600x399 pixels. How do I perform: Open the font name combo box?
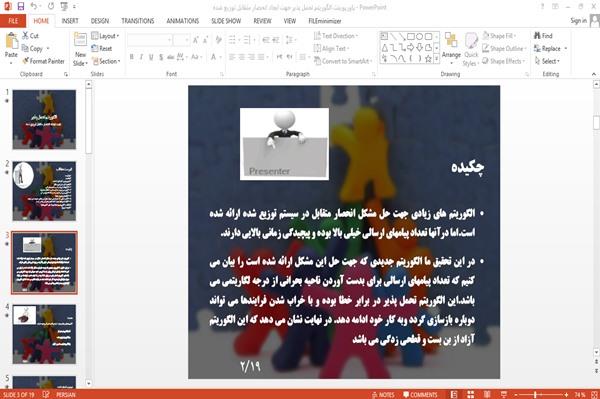click(x=149, y=40)
